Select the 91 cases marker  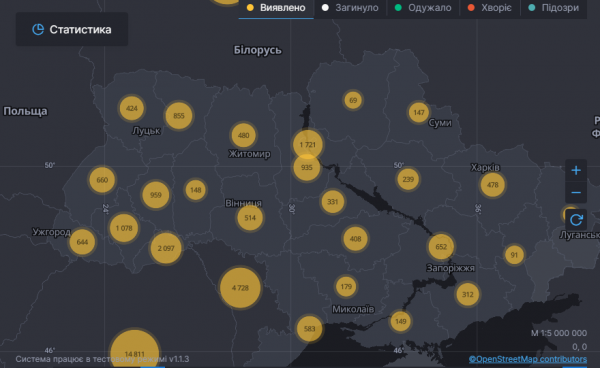coord(514,255)
